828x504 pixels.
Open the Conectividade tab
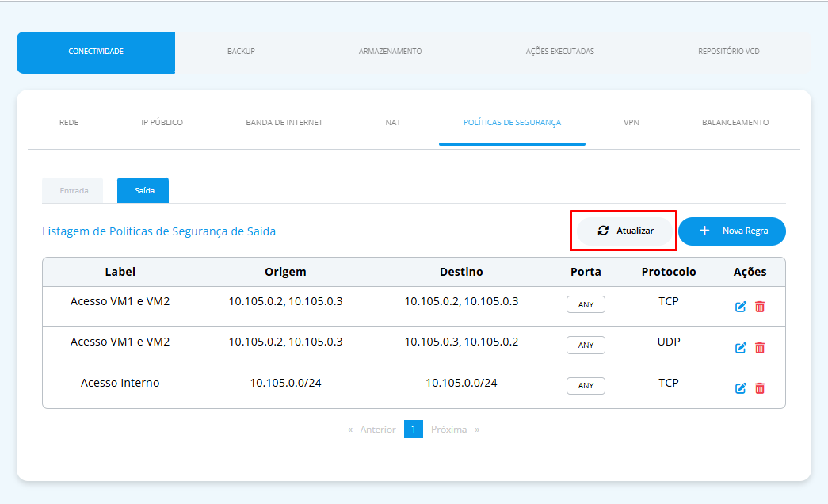point(96,52)
